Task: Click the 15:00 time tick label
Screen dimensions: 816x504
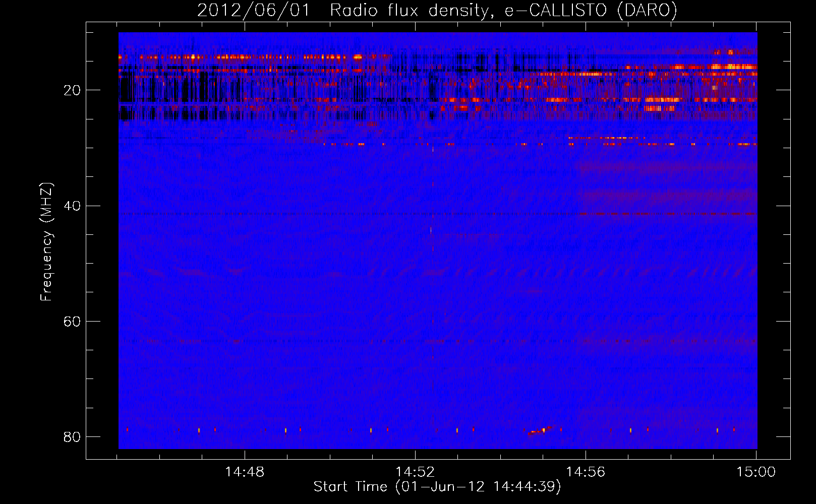Action: [756, 472]
